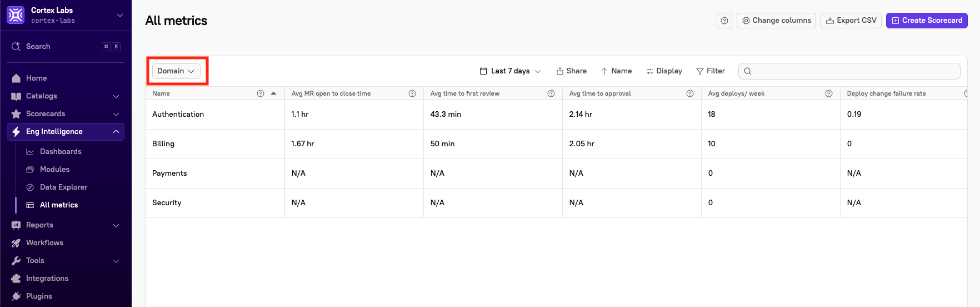
Task: Click the Modules icon
Action: tap(30, 170)
